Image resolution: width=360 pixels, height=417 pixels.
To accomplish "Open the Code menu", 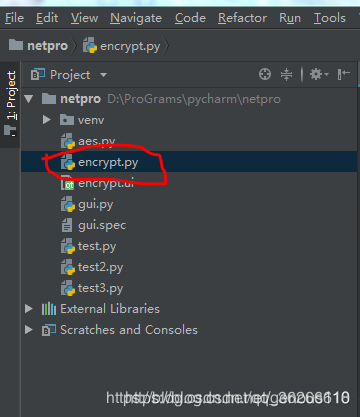I will click(190, 18).
